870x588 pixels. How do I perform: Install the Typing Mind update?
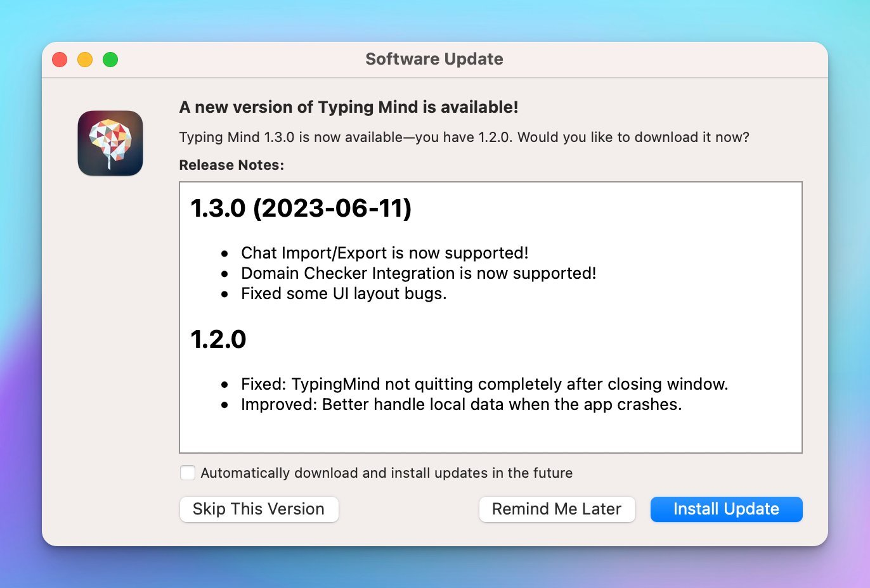click(726, 509)
